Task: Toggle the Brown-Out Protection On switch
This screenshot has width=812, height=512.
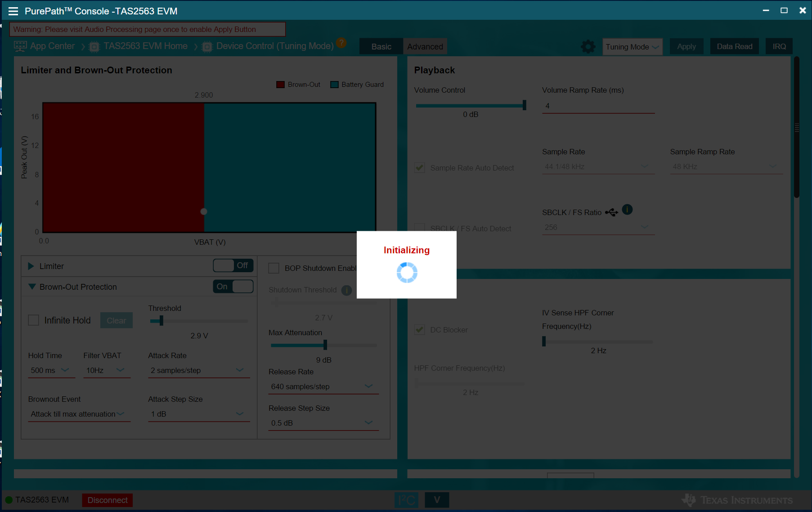Action: coord(233,287)
